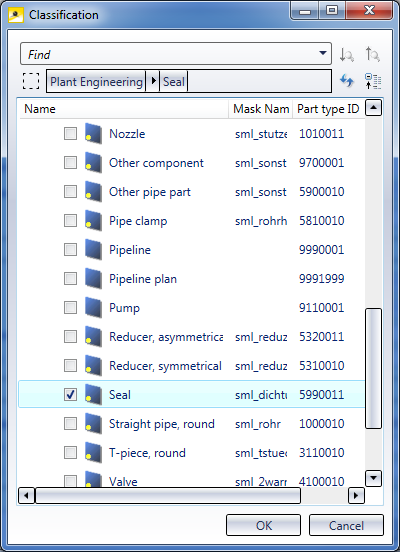Click Part type ID 5810010
The height and width of the screenshot is (552, 400).
[321, 221]
